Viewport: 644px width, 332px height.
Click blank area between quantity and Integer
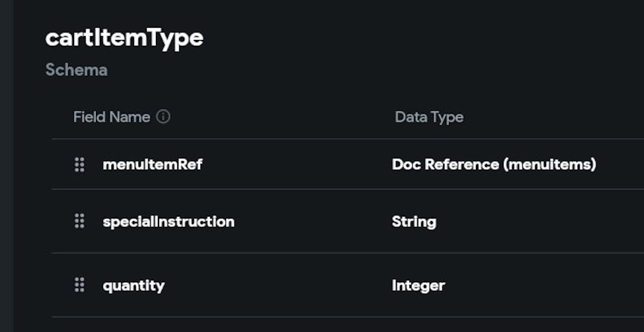coord(277,285)
